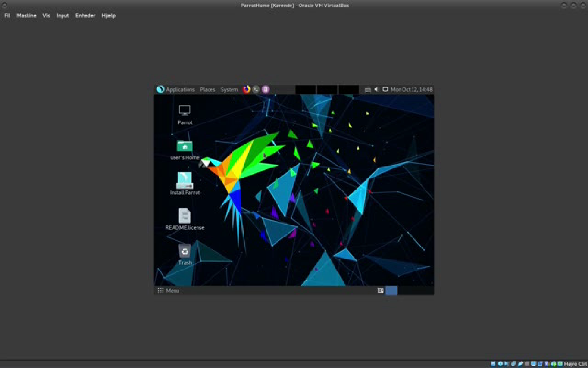Open the Enheder menu

pyautogui.click(x=85, y=15)
